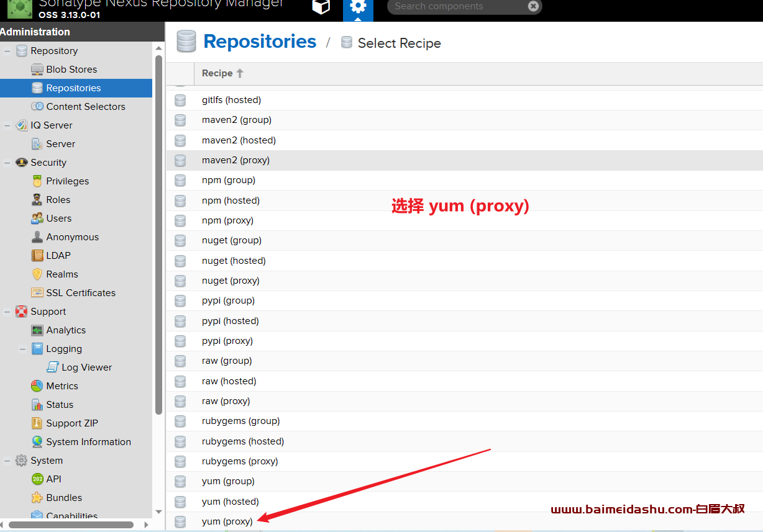Open the IQ Server's Server settings
Viewport: 763px width, 532px height.
[60, 144]
